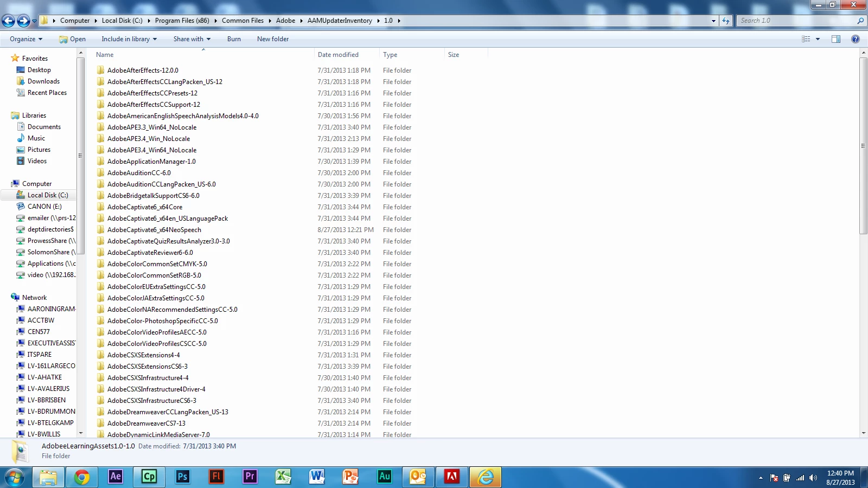The width and height of the screenshot is (868, 488).
Task: Launch Internet Explorer from taskbar
Action: (486, 477)
